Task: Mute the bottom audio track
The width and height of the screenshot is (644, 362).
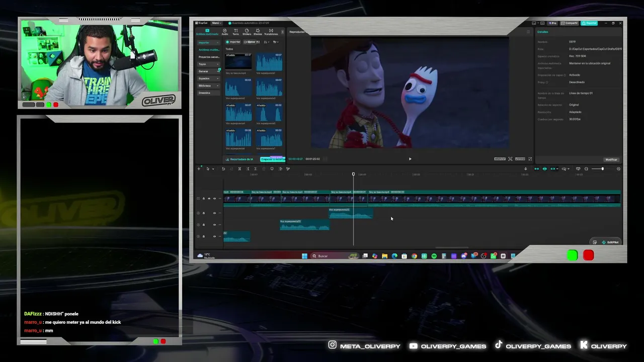Action: pyautogui.click(x=214, y=236)
